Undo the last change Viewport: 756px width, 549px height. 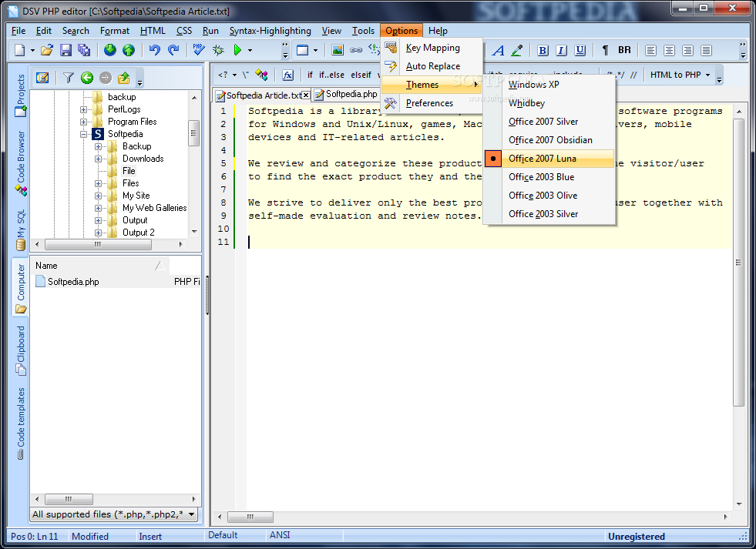coord(154,50)
